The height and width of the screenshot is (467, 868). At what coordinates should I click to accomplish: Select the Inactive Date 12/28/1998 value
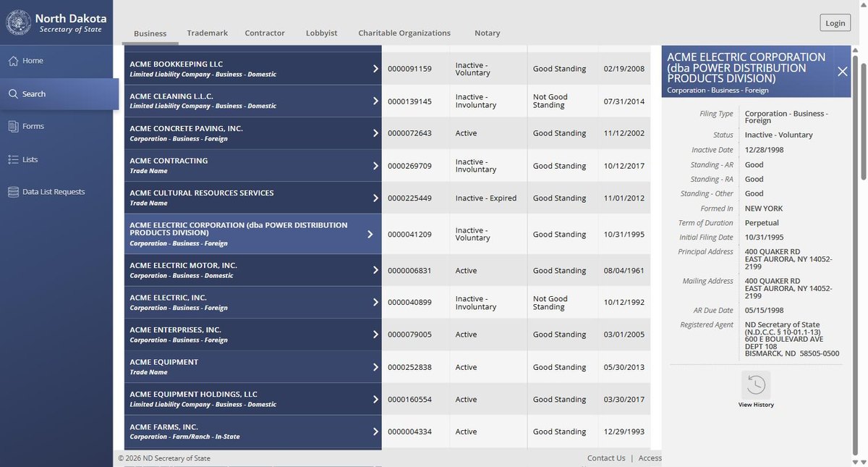coord(764,150)
